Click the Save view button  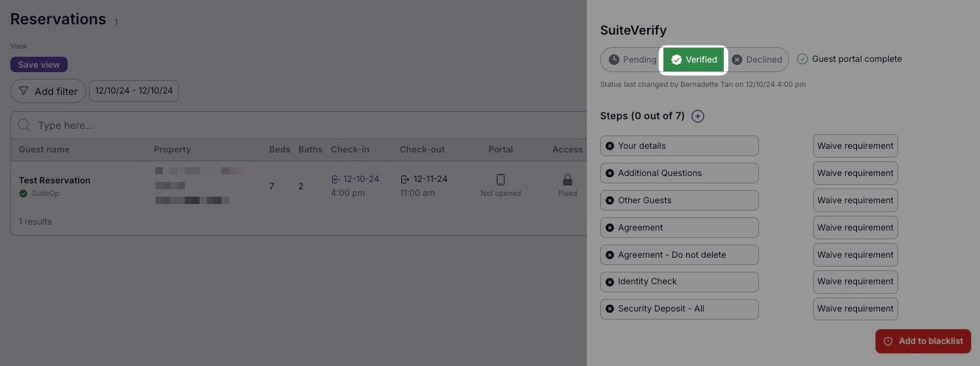[39, 65]
